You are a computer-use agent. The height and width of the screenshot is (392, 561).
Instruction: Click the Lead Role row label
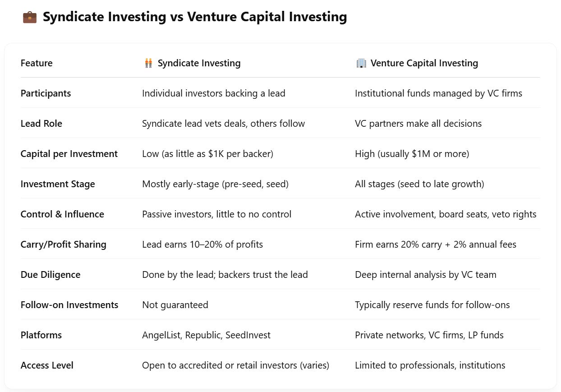point(41,124)
